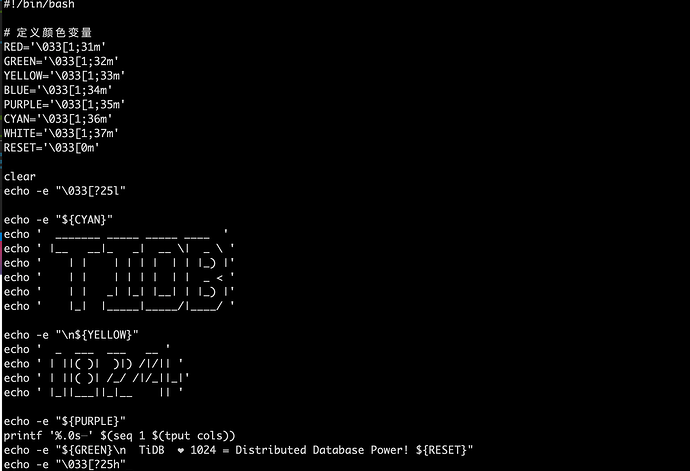Place cursor on PURPLE variable line
This screenshot has width=690, height=471.
click(x=64, y=104)
